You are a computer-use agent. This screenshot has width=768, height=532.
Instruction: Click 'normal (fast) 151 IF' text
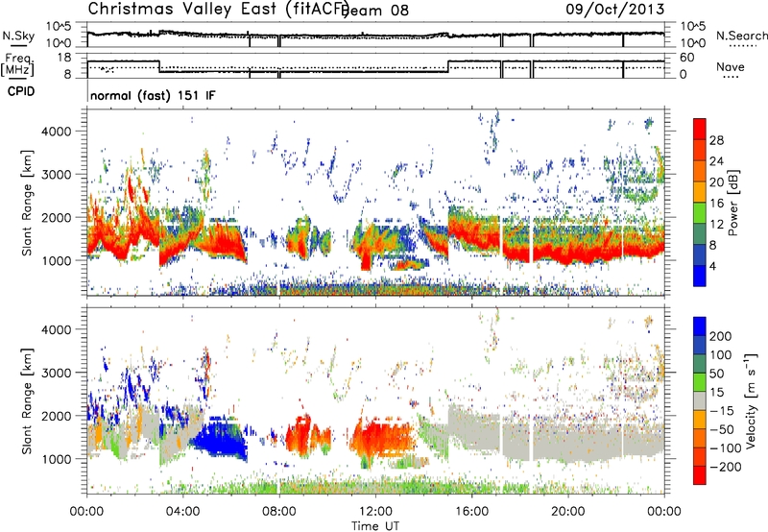[x=153, y=95]
